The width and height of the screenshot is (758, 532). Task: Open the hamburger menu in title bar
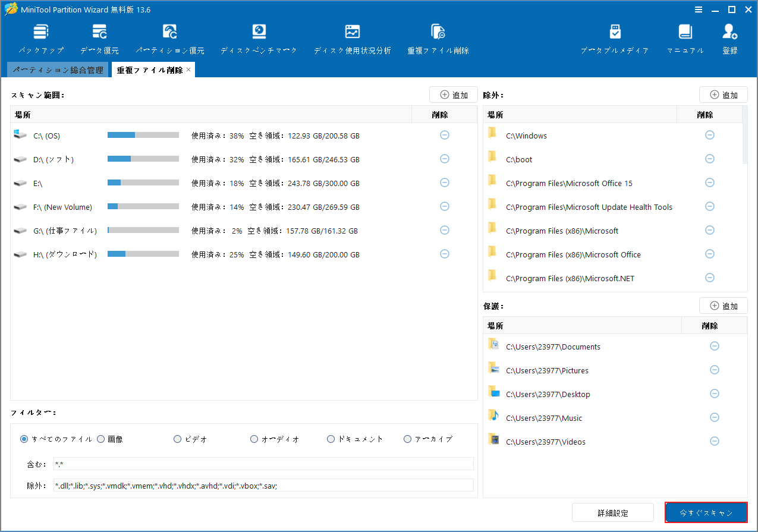pyautogui.click(x=698, y=10)
